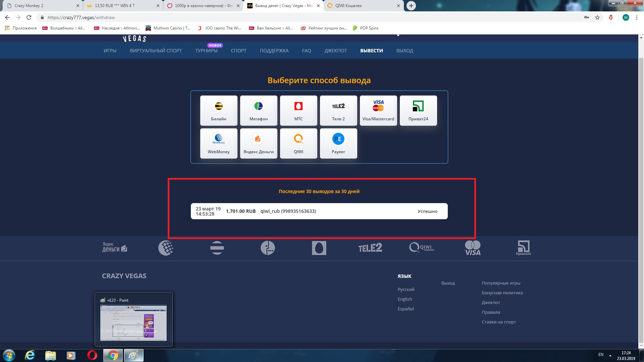Screen dimensions: 644x362
Task: Open Internet Explorer from taskbar
Action: [x=30, y=355]
